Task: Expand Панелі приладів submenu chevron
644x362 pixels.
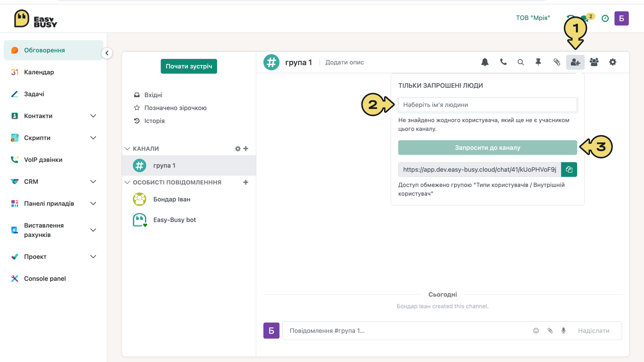Action: [x=93, y=203]
